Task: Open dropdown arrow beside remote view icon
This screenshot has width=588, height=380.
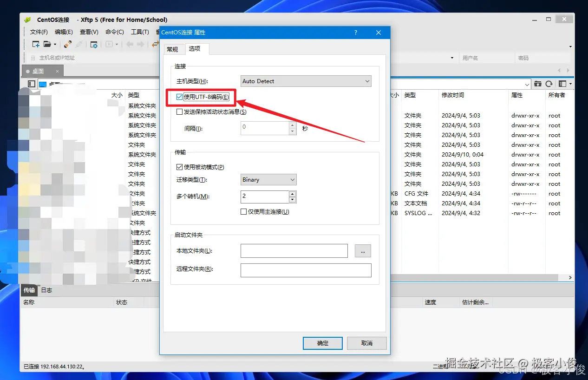Action: pyautogui.click(x=570, y=84)
